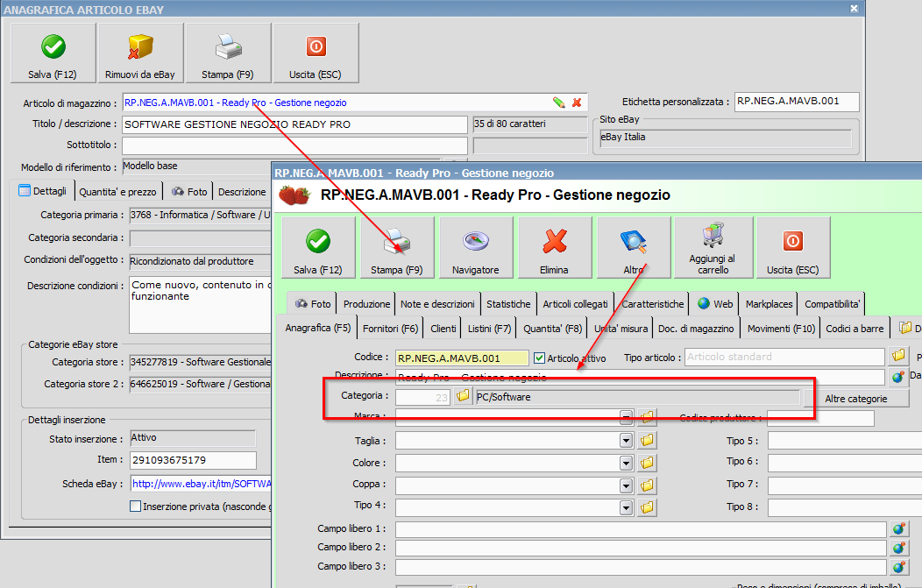Click globe icon beside Campo libero 1
Viewport: 922px width, 588px height.
click(x=897, y=529)
